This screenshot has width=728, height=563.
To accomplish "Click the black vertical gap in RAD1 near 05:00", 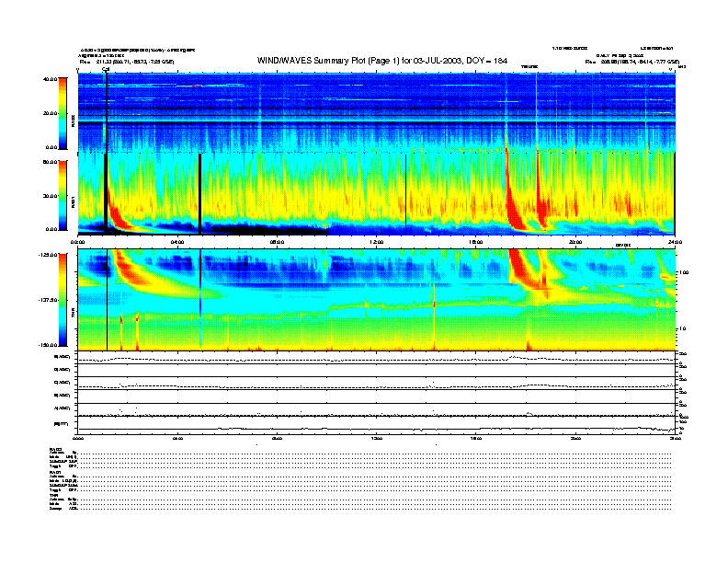I will [x=200, y=193].
